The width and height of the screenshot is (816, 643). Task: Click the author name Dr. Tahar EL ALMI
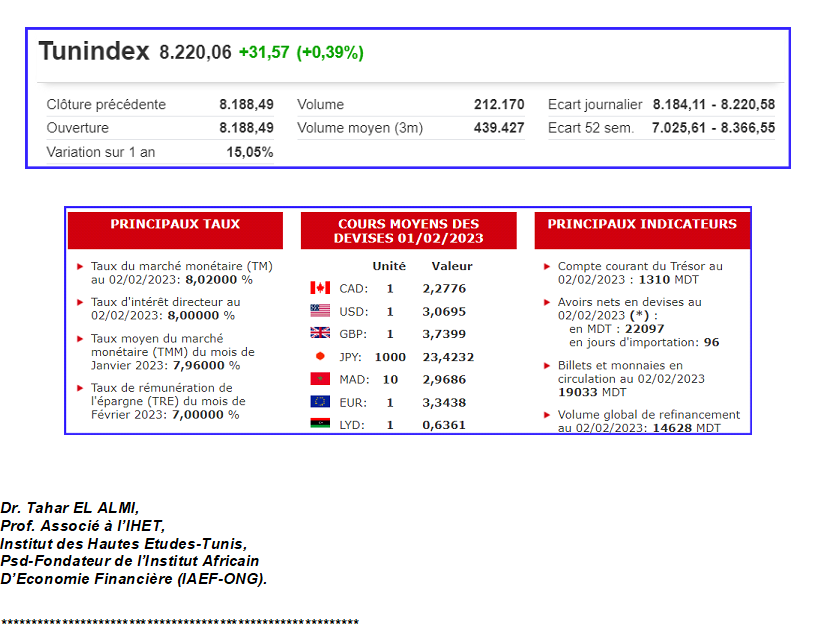pos(70,508)
